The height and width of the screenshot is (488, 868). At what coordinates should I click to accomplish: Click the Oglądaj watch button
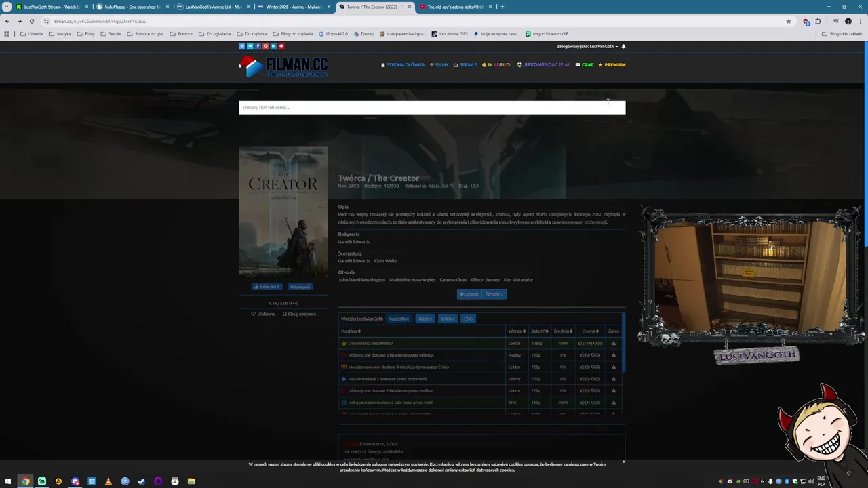pyautogui.click(x=469, y=294)
